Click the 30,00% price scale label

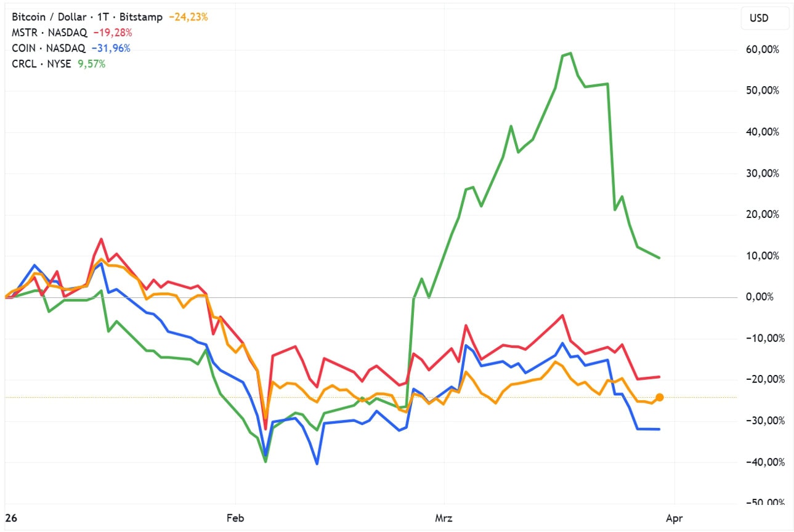tap(763, 173)
